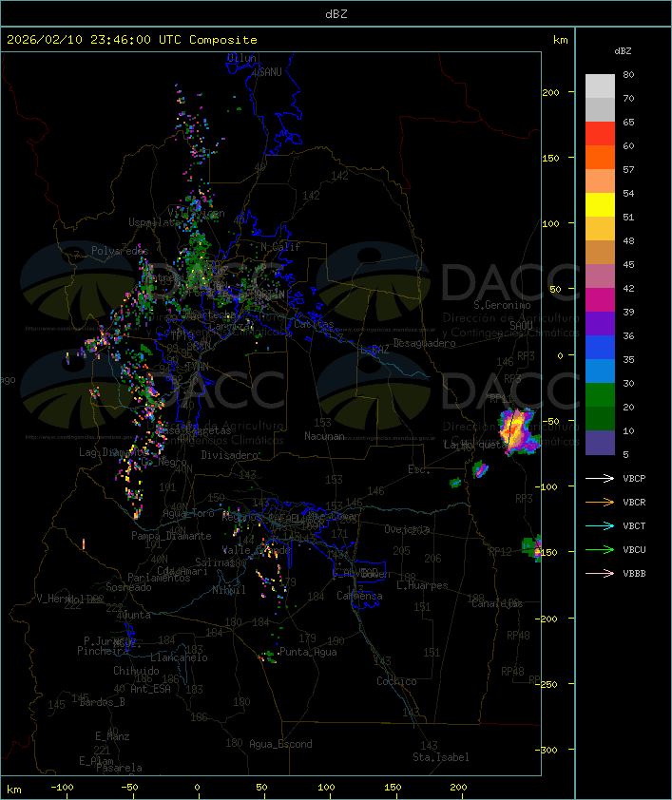This screenshot has height=800, width=672.
Task: Click the pink VBBB arrow icon
Action: tap(600, 574)
